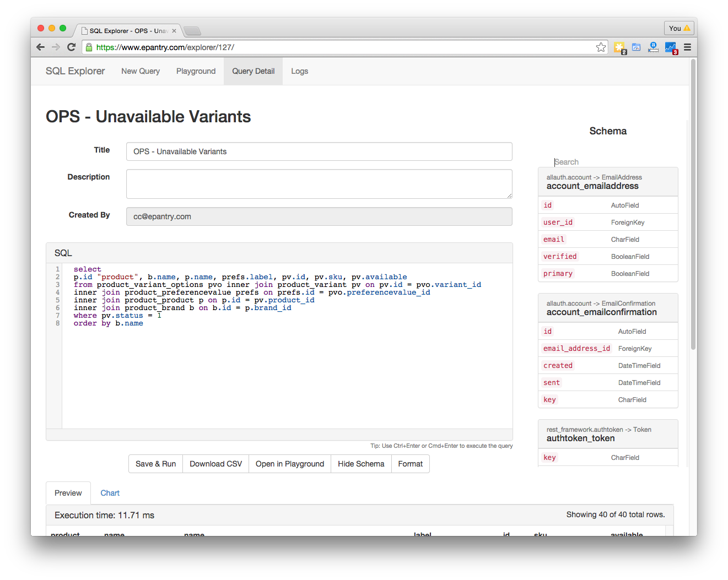Click the page's vertical scrollbar thumb
728x580 pixels.
click(693, 204)
